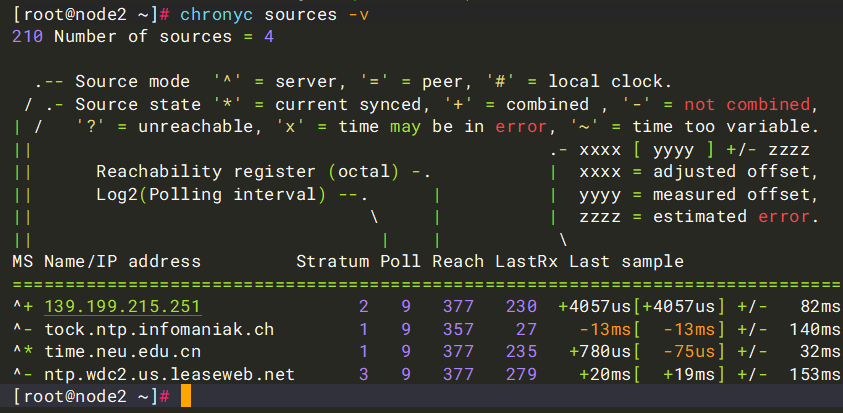Image resolution: width=843 pixels, height=413 pixels.
Task: Click the '^*' state marker for time.neu.edu.cn
Action: coord(23,352)
